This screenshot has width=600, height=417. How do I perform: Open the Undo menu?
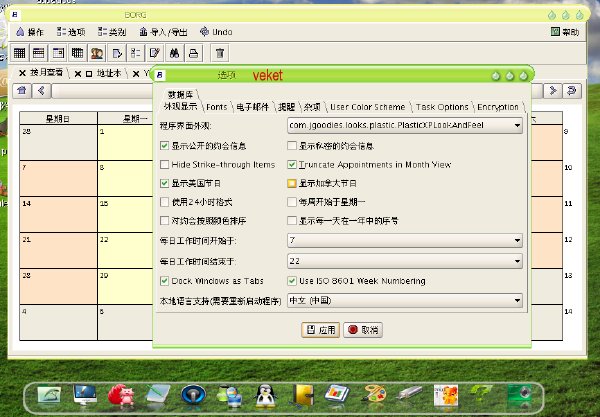pyautogui.click(x=216, y=32)
